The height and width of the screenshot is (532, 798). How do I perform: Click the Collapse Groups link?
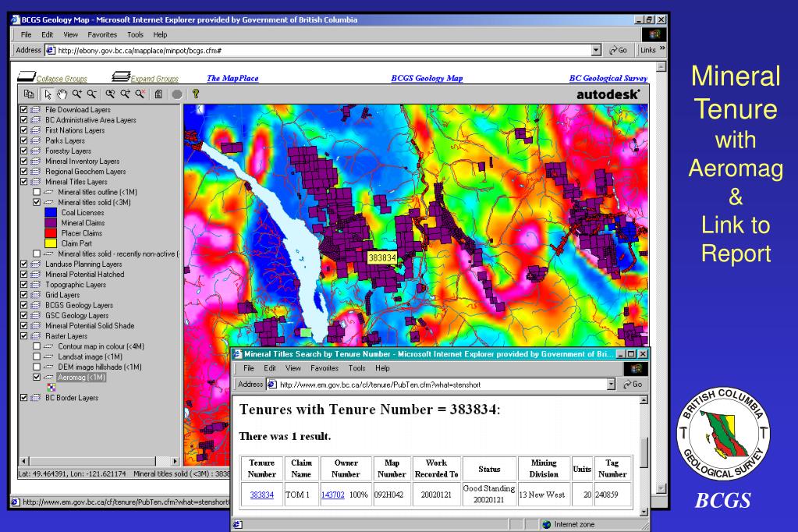pyautogui.click(x=62, y=79)
